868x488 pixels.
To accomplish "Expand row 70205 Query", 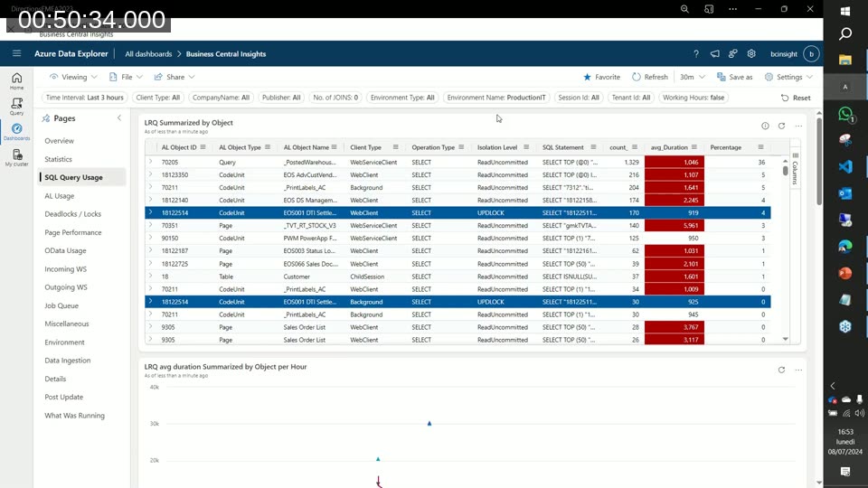I will click(x=151, y=162).
